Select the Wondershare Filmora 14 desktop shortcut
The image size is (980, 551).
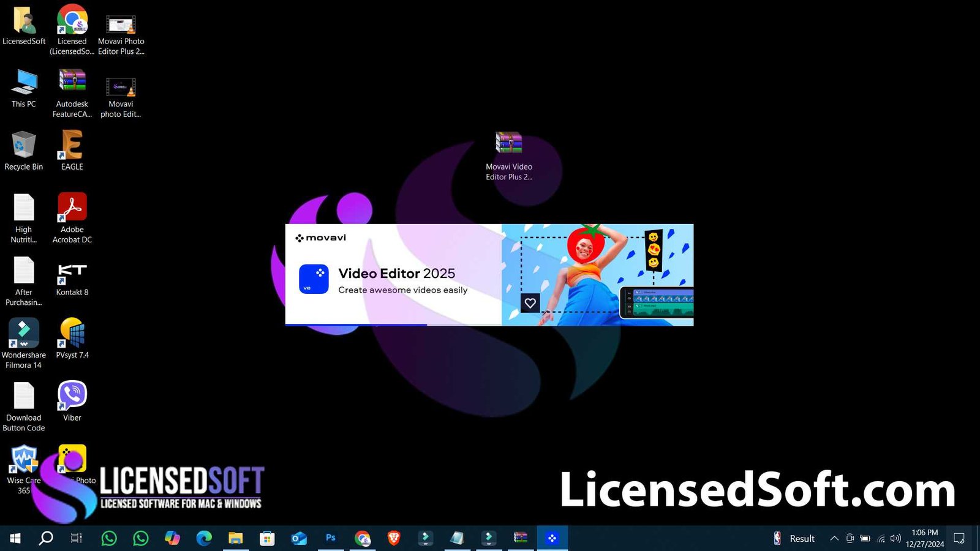pos(24,343)
